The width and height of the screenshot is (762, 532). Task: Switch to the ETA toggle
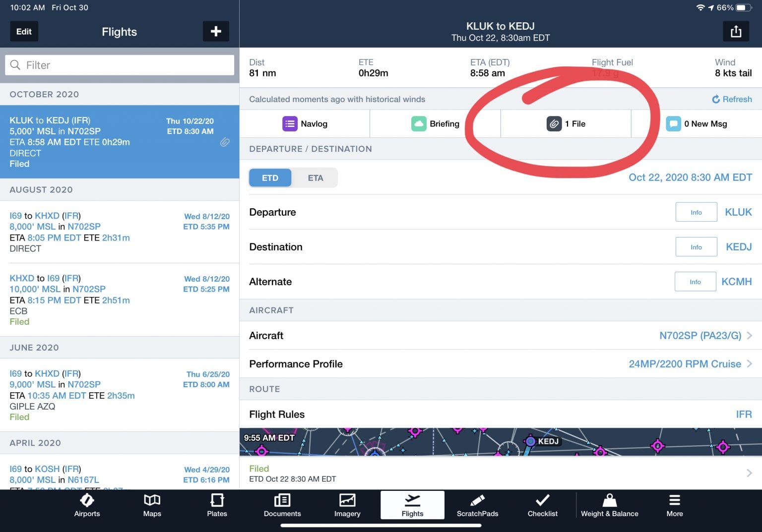click(315, 177)
